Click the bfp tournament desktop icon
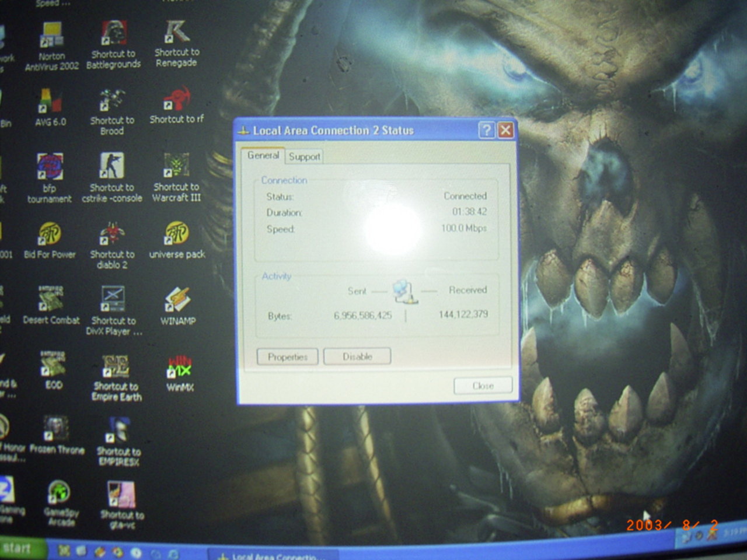This screenshot has height=560, width=747. coord(50,178)
